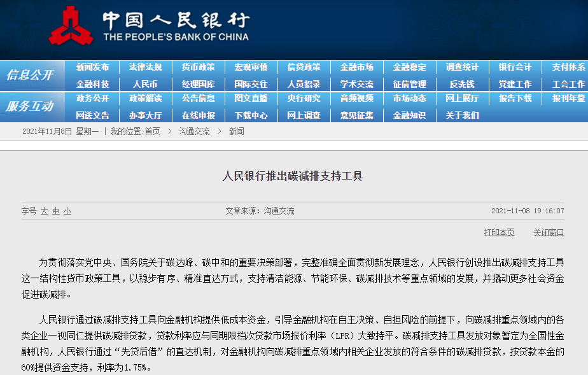Image resolution: width=588 pixels, height=375 pixels.
Task: Set font size to medium (中)
Action: (56, 211)
